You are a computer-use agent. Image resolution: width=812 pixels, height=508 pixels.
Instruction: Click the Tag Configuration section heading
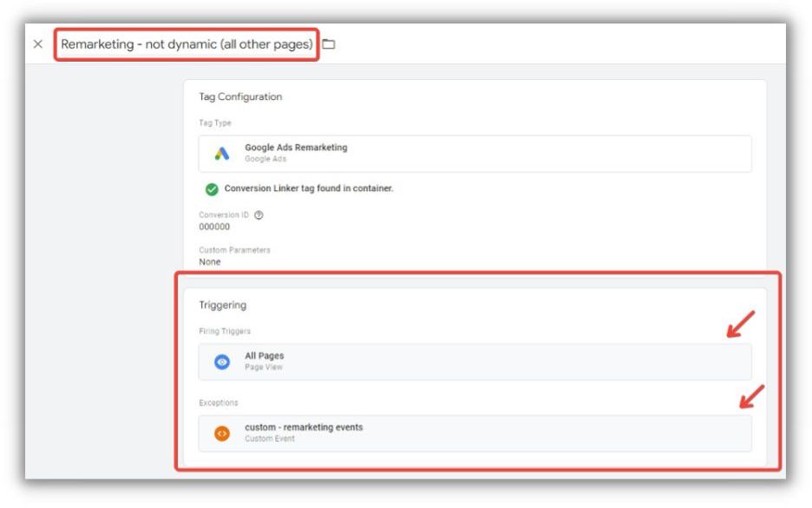(240, 97)
